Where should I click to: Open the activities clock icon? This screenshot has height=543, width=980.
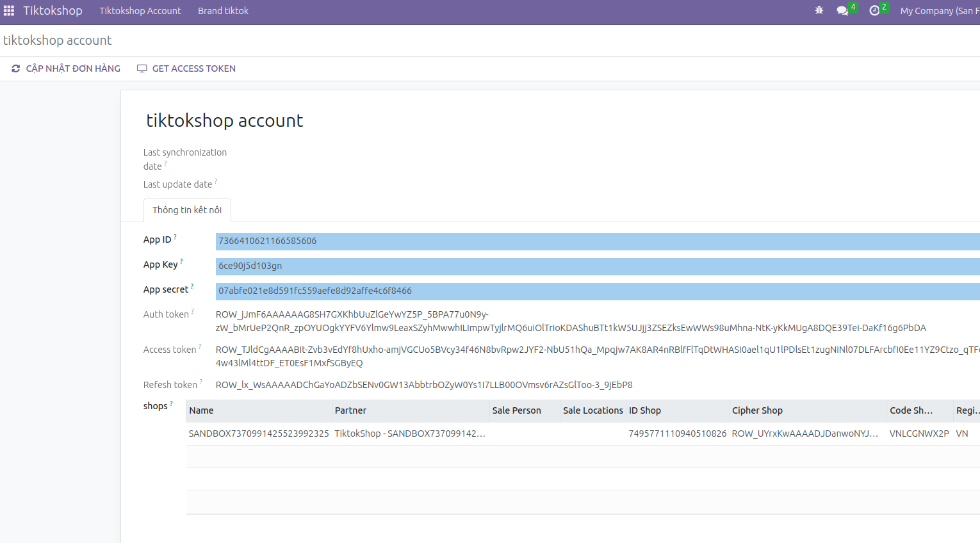[x=874, y=11]
